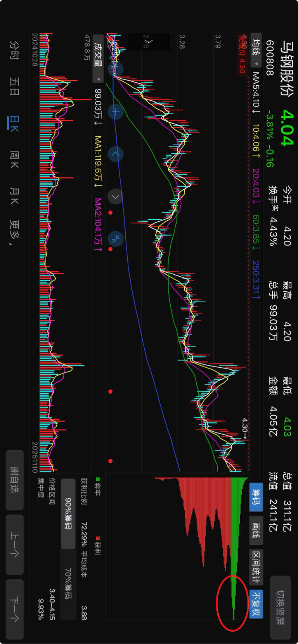Tap the collapse chevron handle near 2.76
The image size is (298, 644).
pos(149,41)
